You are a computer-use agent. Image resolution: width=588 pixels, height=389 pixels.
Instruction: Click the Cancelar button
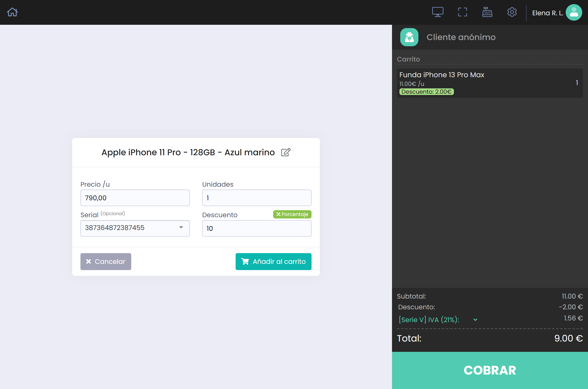(x=106, y=261)
